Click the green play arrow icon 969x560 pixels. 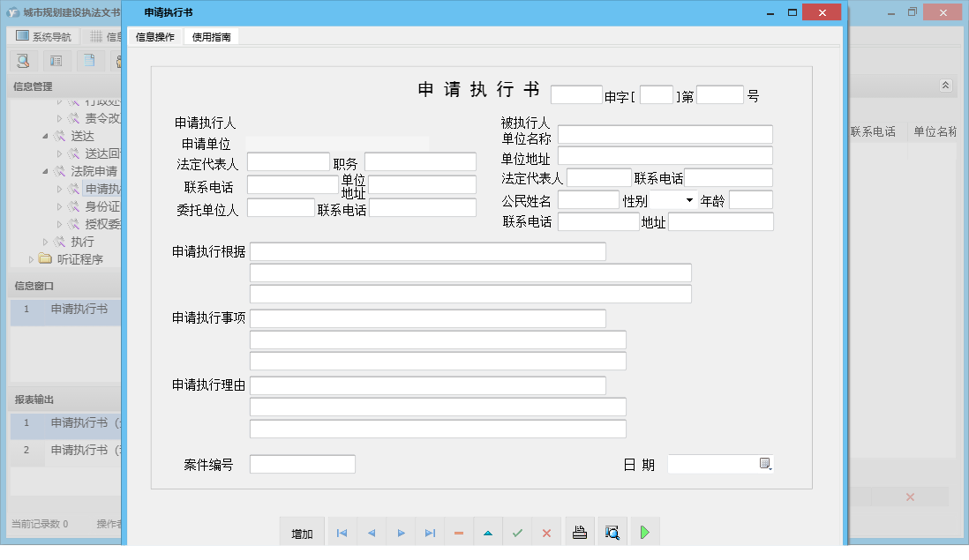[x=645, y=533]
